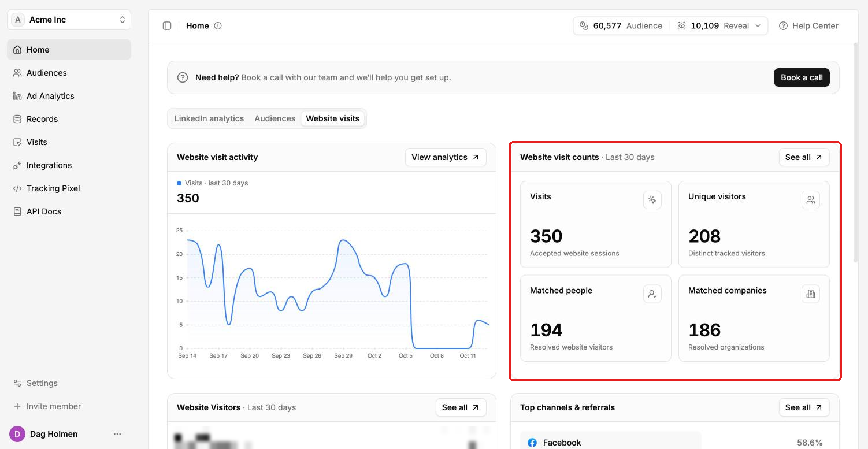The image size is (868, 449).
Task: Open Dag Holmen's three-dot menu
Action: (x=117, y=434)
